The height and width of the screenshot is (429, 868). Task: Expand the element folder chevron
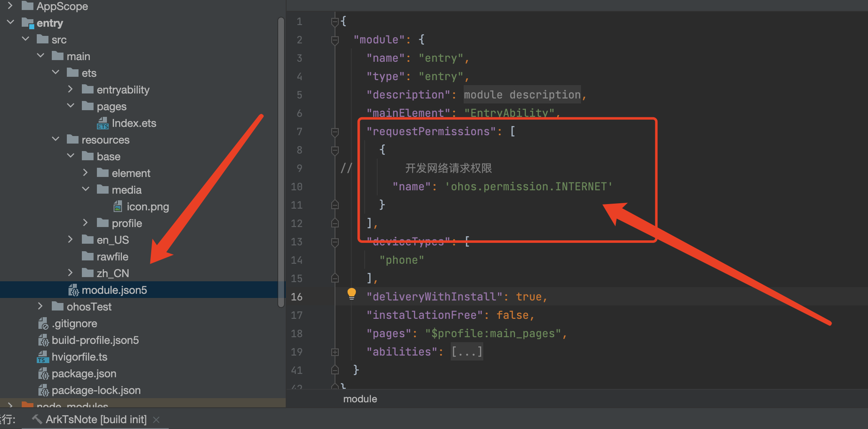tap(85, 172)
